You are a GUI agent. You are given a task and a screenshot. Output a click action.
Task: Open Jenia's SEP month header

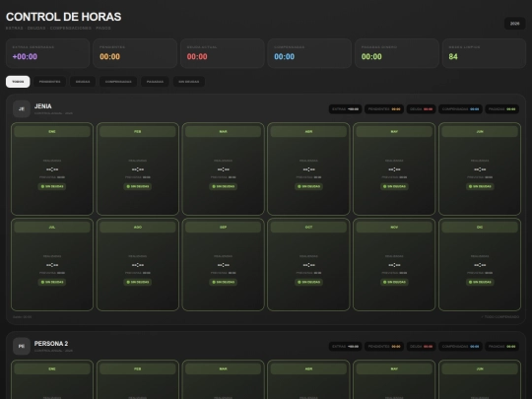pyautogui.click(x=223, y=228)
